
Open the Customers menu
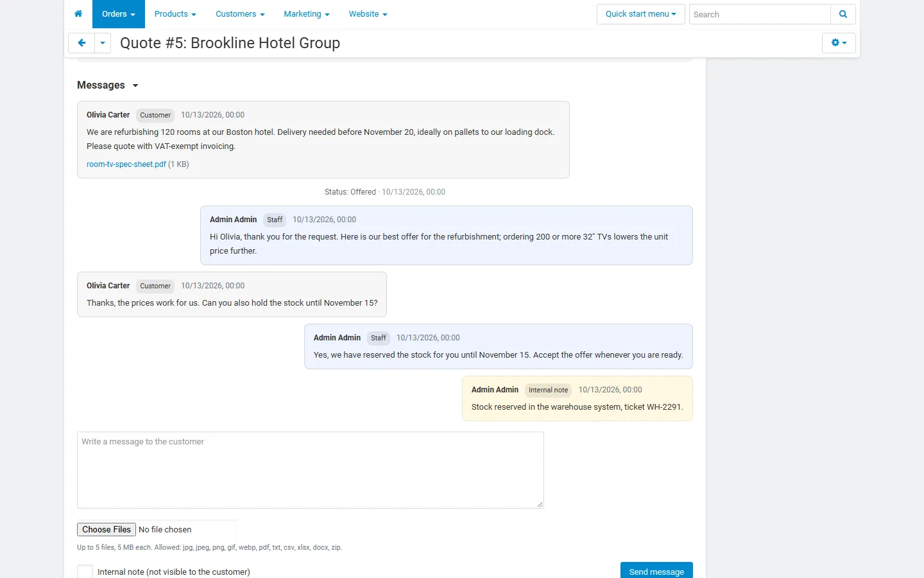pos(240,14)
